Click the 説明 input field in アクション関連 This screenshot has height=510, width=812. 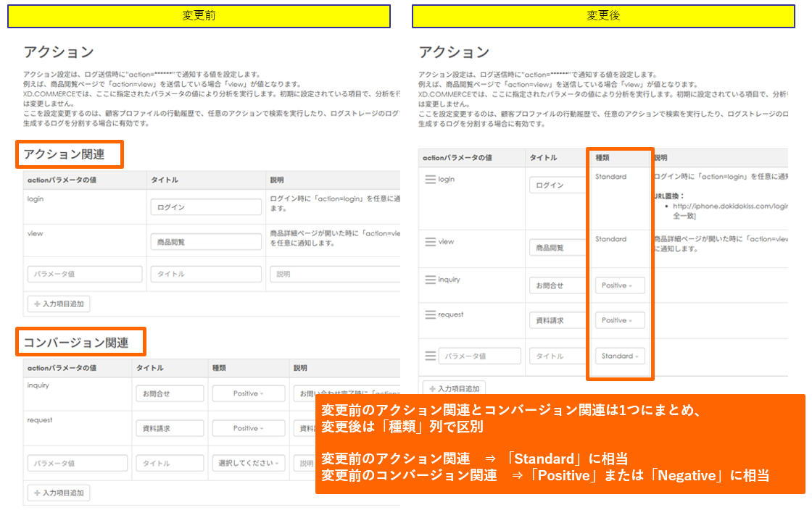(335, 275)
